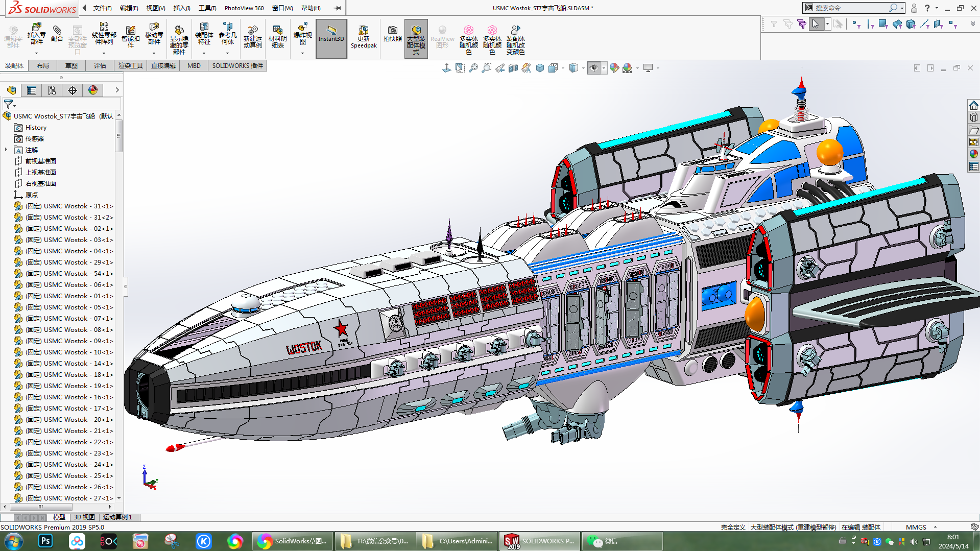Open the 爆炸视图 dropdown arrow
This screenshot has width=980, height=551.
pos(302,53)
